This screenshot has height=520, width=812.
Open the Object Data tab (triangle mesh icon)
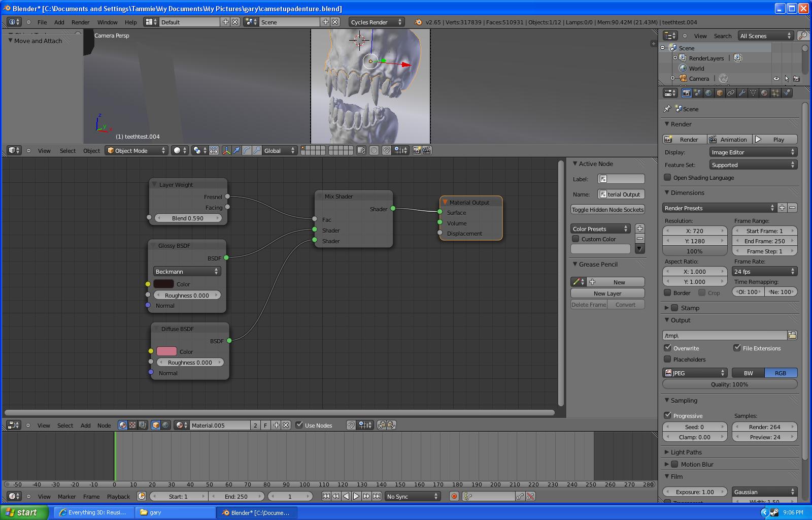(753, 93)
